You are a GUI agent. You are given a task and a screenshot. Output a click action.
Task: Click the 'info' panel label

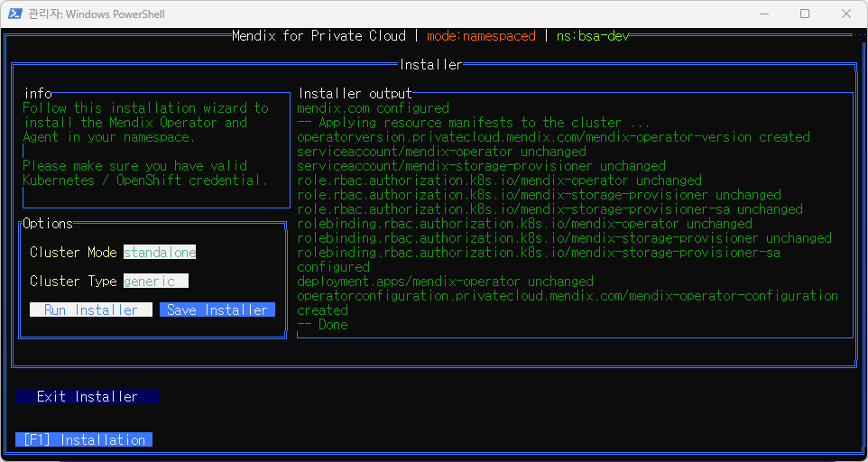tap(38, 94)
